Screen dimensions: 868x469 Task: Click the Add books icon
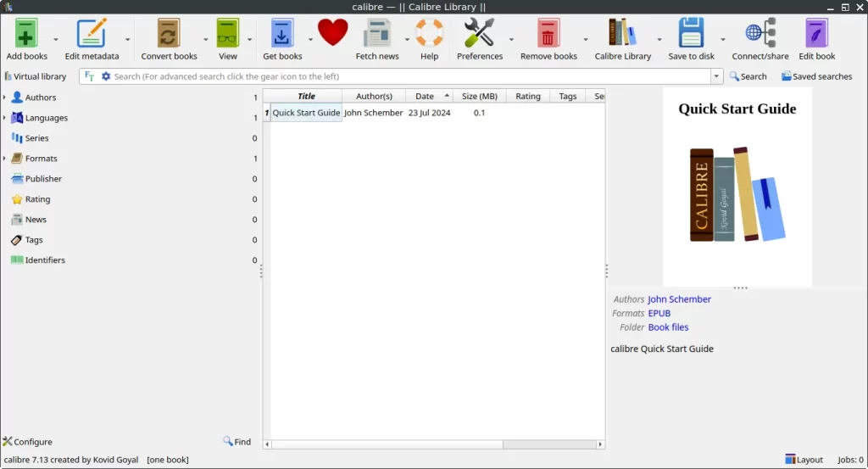(26, 34)
